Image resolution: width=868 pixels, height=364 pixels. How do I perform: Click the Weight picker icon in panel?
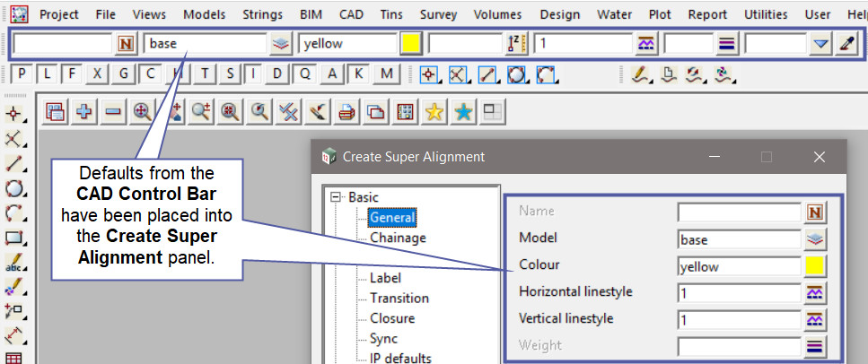816,345
